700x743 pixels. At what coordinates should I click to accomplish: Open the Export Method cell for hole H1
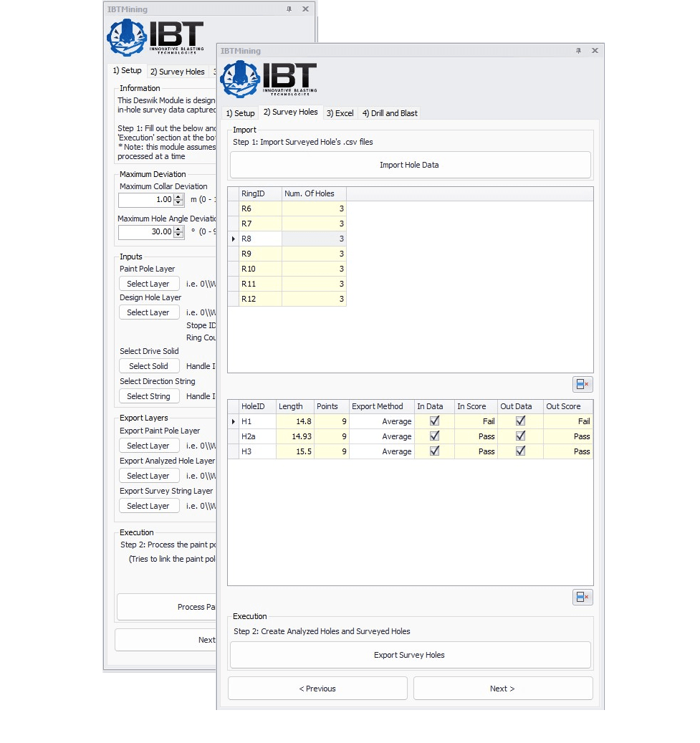pyautogui.click(x=381, y=421)
